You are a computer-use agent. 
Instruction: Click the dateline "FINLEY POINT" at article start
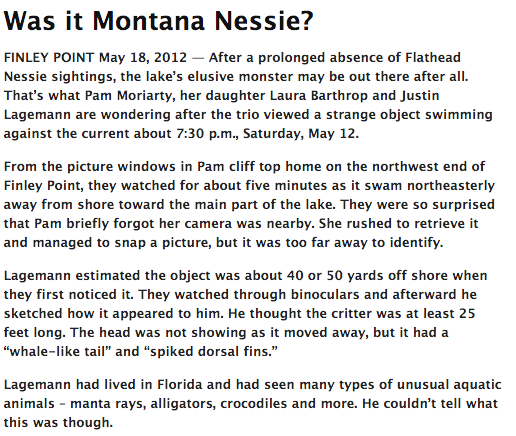49,57
